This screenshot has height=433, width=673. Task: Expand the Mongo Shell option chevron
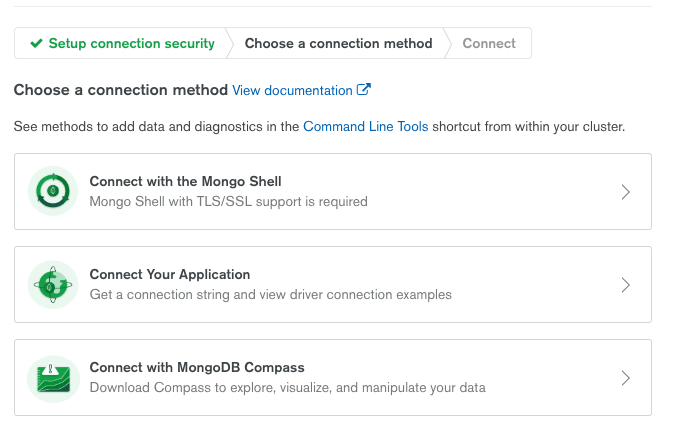625,191
